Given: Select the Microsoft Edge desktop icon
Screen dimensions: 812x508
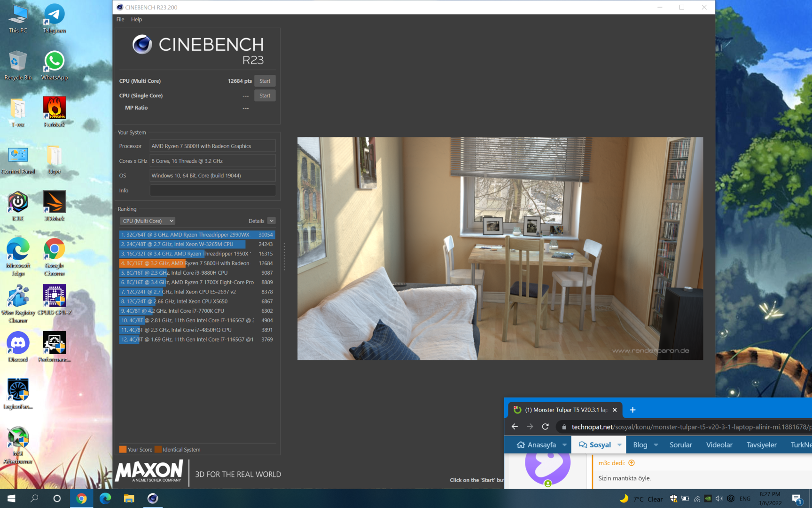Looking at the screenshot, I should click(18, 257).
